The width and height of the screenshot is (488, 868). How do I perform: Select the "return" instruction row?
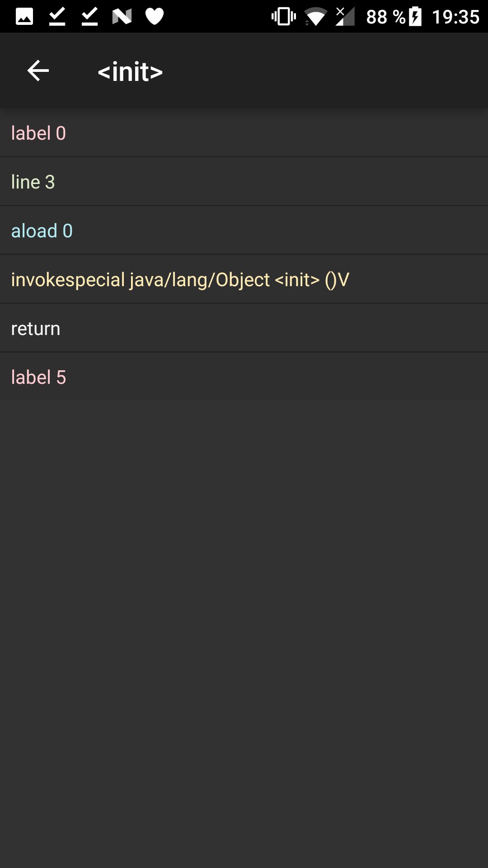coord(244,329)
